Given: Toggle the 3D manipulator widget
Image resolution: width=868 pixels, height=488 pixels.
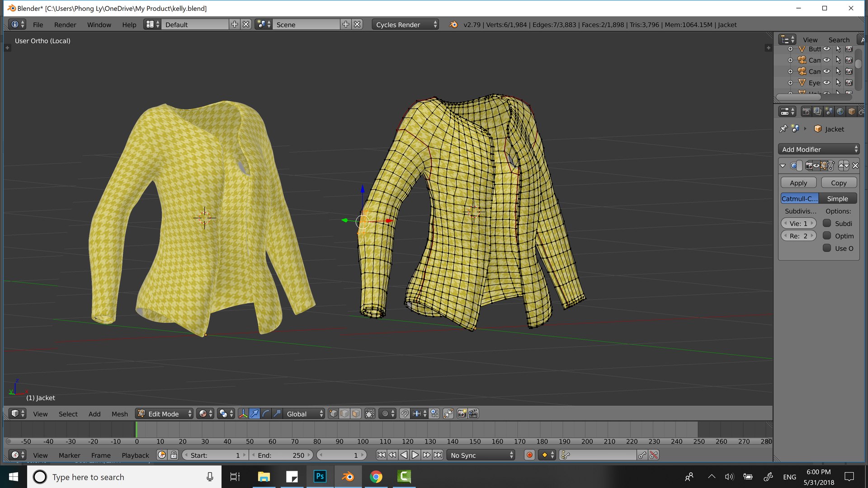Looking at the screenshot, I should coord(243,414).
